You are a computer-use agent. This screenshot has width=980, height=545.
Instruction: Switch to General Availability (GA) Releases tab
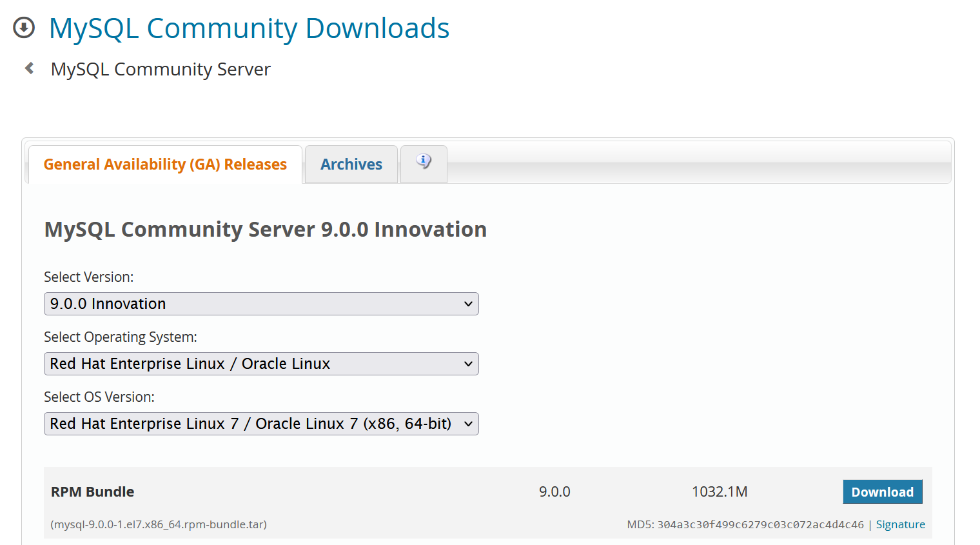[165, 164]
